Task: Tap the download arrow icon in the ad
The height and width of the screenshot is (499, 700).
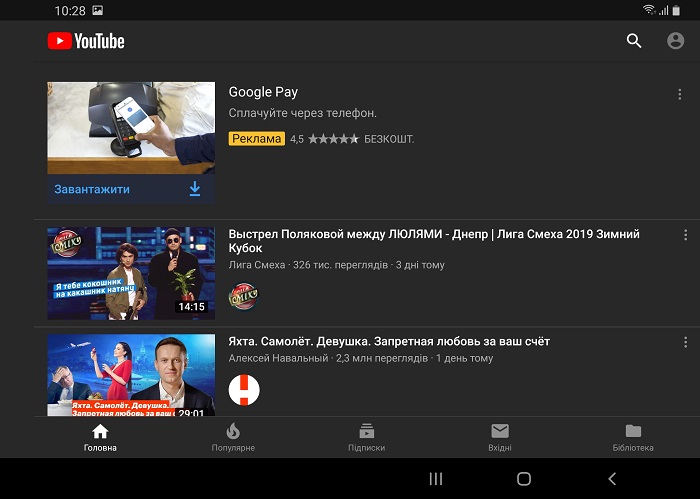Action: point(195,189)
